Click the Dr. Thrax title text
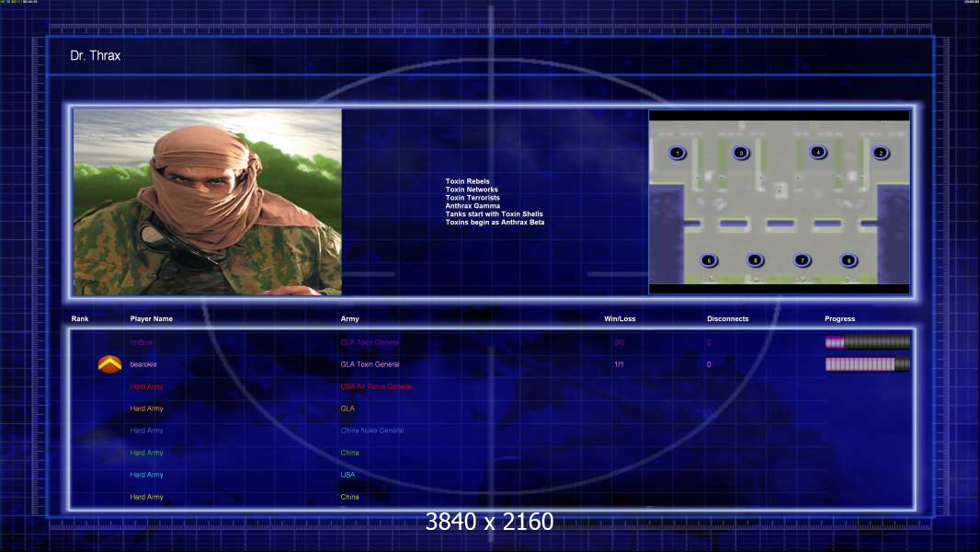The image size is (980, 552). (x=95, y=55)
